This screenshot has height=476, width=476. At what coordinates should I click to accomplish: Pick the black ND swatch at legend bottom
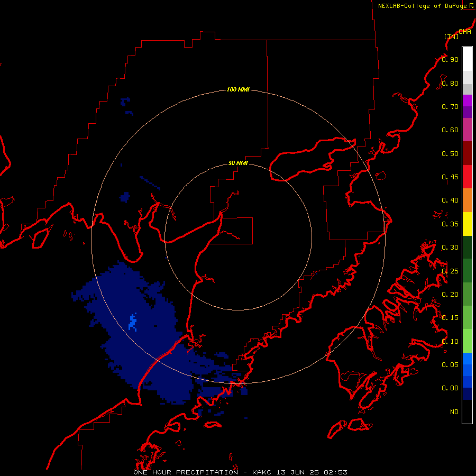467,411
